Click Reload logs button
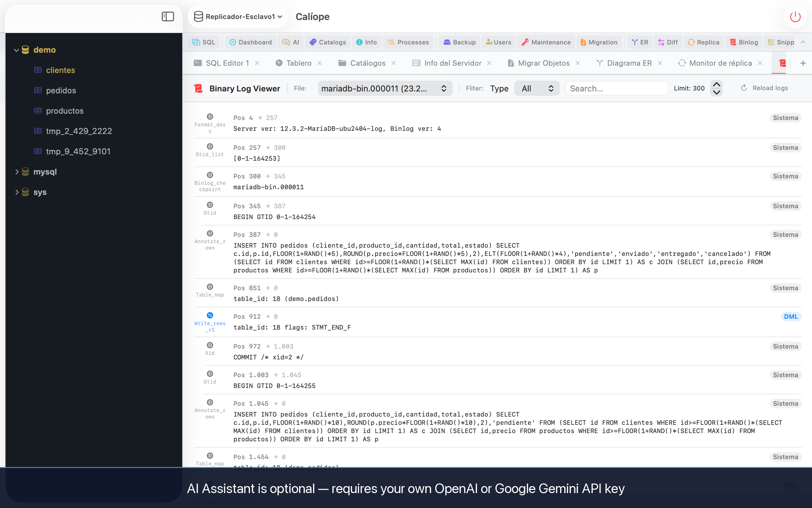This screenshot has width=812, height=508. pos(764,88)
